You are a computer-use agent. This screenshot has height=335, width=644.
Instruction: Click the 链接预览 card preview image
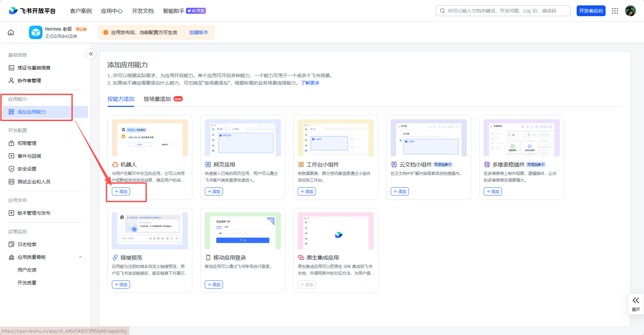pyautogui.click(x=150, y=231)
